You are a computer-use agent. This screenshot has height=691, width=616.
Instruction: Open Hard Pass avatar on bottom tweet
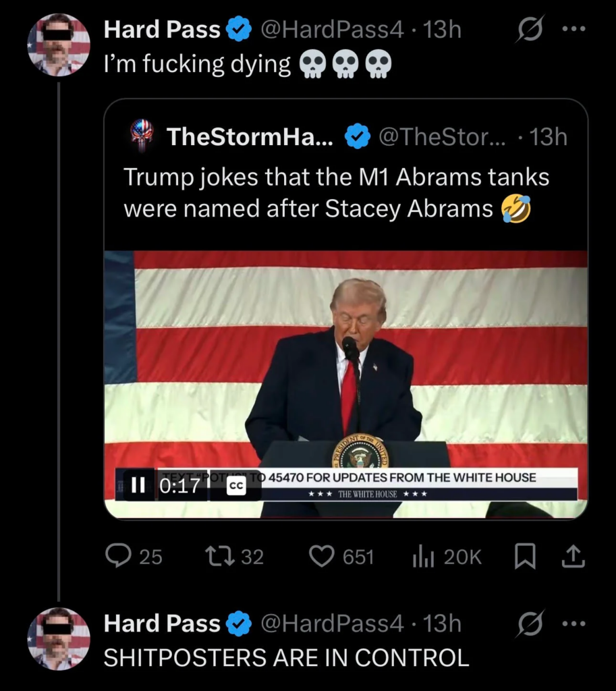(59, 638)
